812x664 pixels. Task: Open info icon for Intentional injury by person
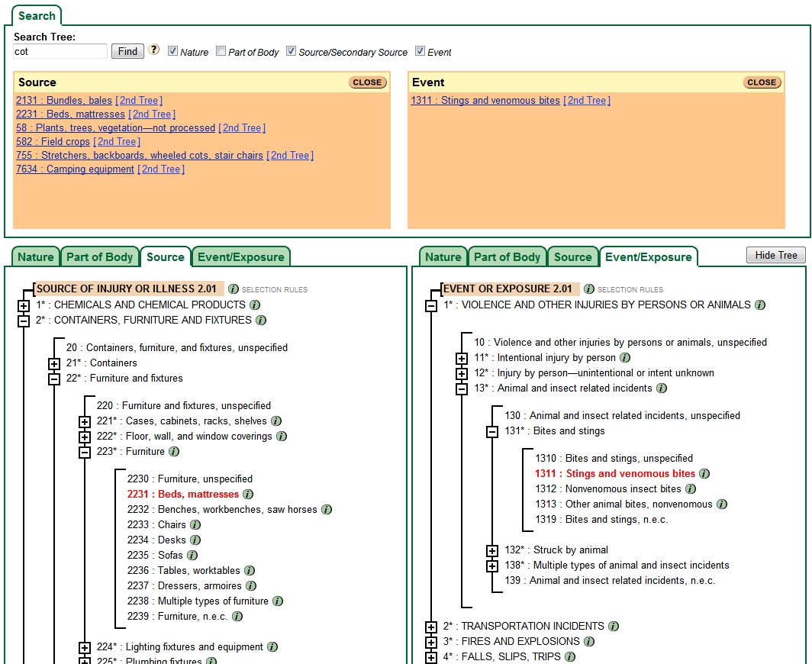click(625, 358)
